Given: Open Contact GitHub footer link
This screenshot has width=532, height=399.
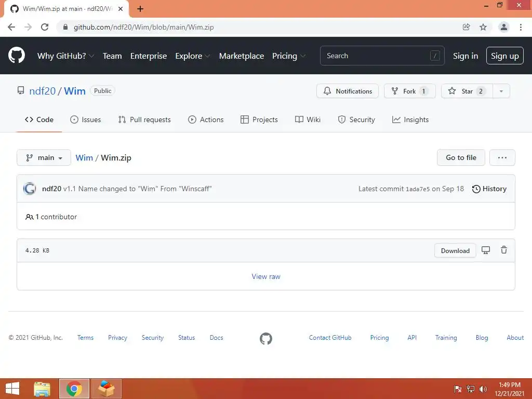Looking at the screenshot, I should coord(330,338).
